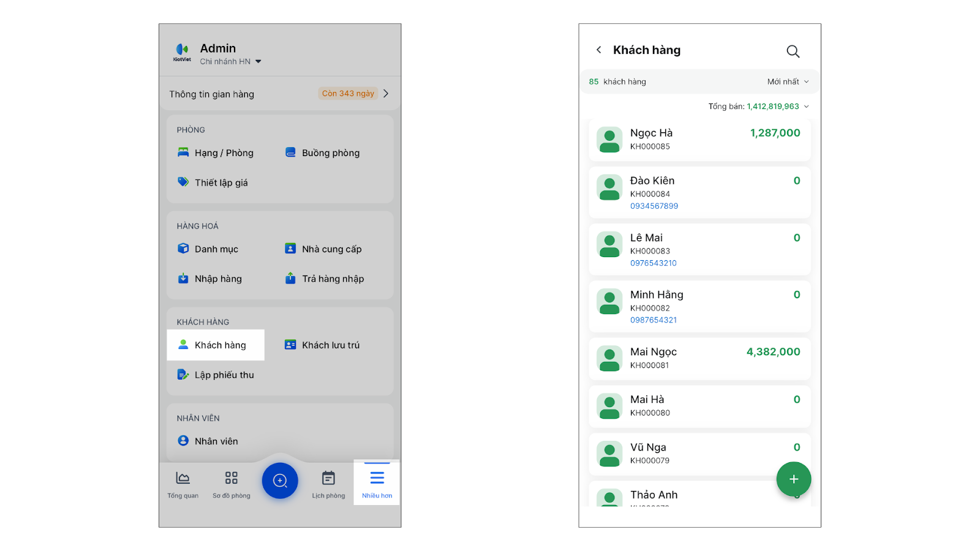Select Lập phiếu thu receipt option
Viewport: 980px width, 551px height.
coord(216,375)
